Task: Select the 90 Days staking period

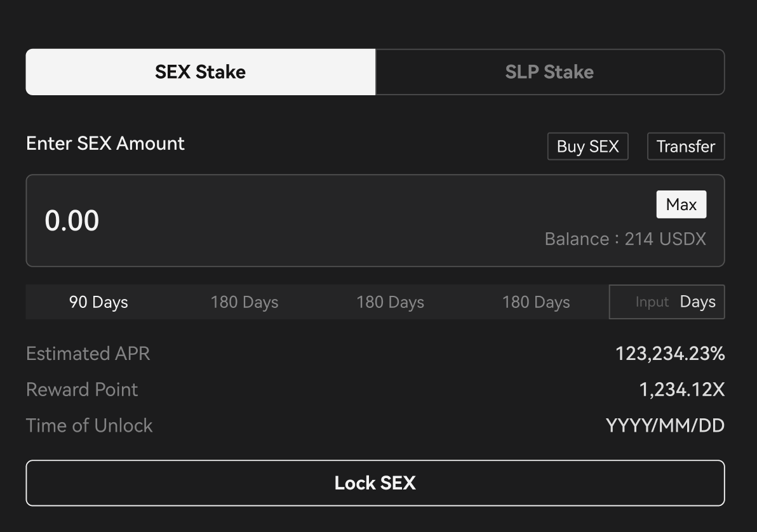Action: (x=98, y=302)
